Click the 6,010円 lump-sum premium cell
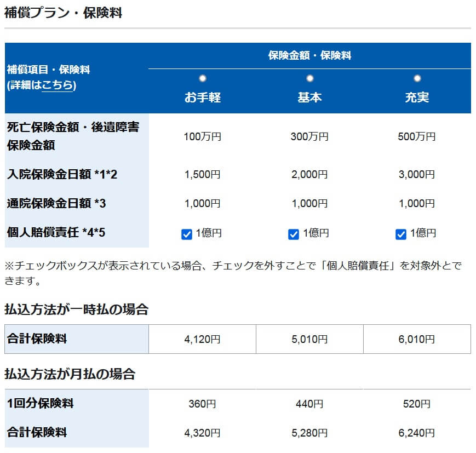 coord(417,340)
